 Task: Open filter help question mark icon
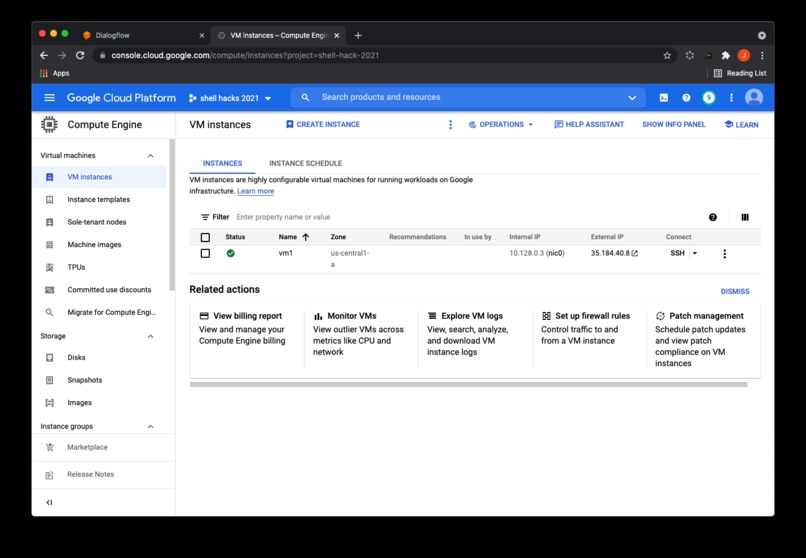coord(713,217)
